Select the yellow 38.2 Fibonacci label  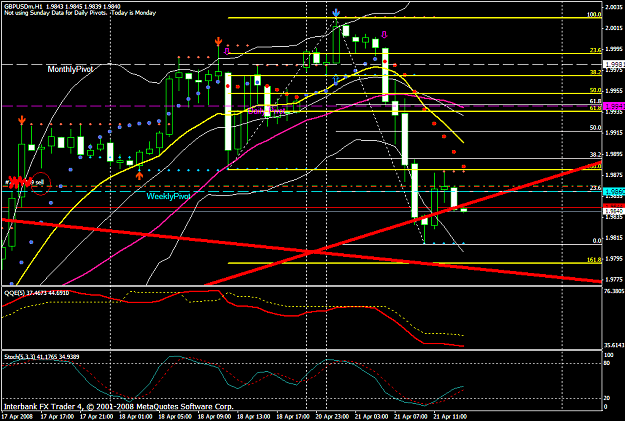pos(596,72)
